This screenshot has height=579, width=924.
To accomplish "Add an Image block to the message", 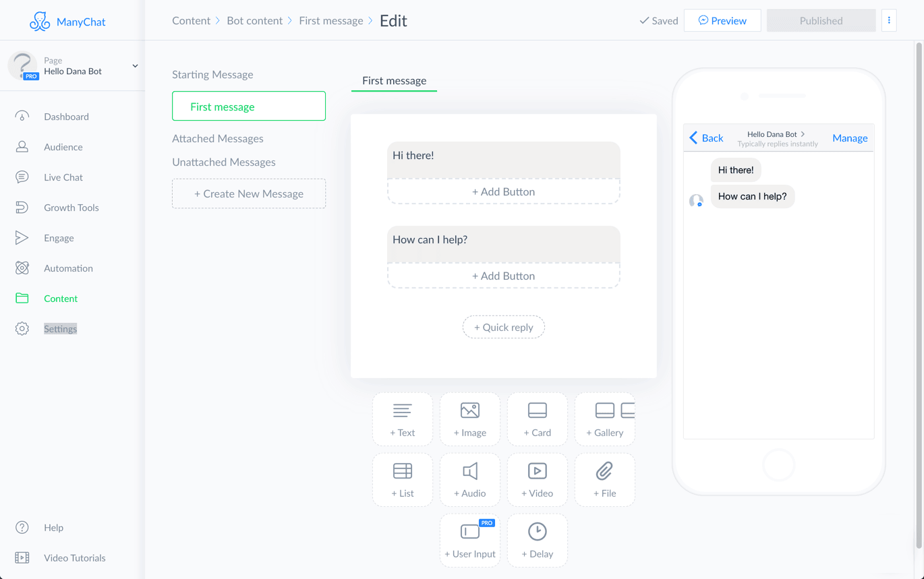I will click(469, 419).
